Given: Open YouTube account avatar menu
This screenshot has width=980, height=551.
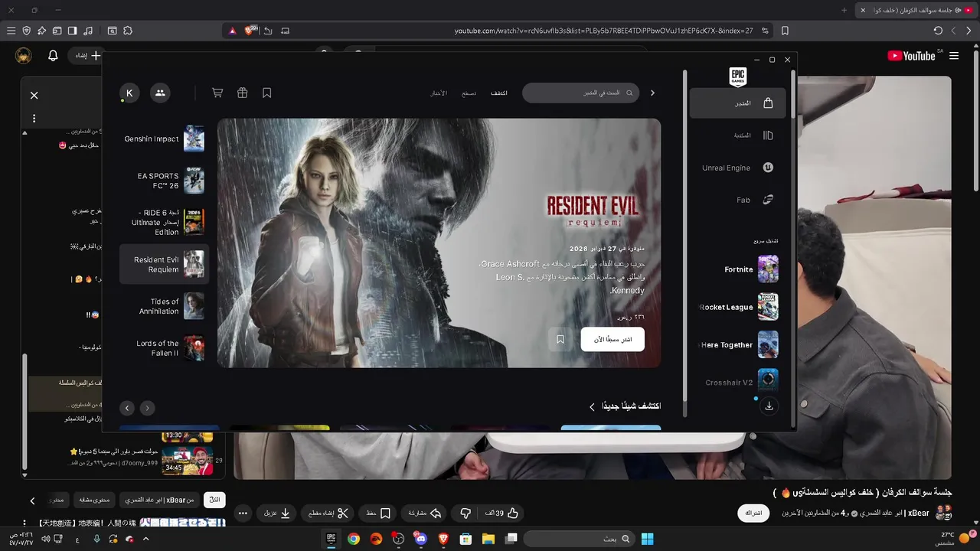Looking at the screenshot, I should 24,56.
